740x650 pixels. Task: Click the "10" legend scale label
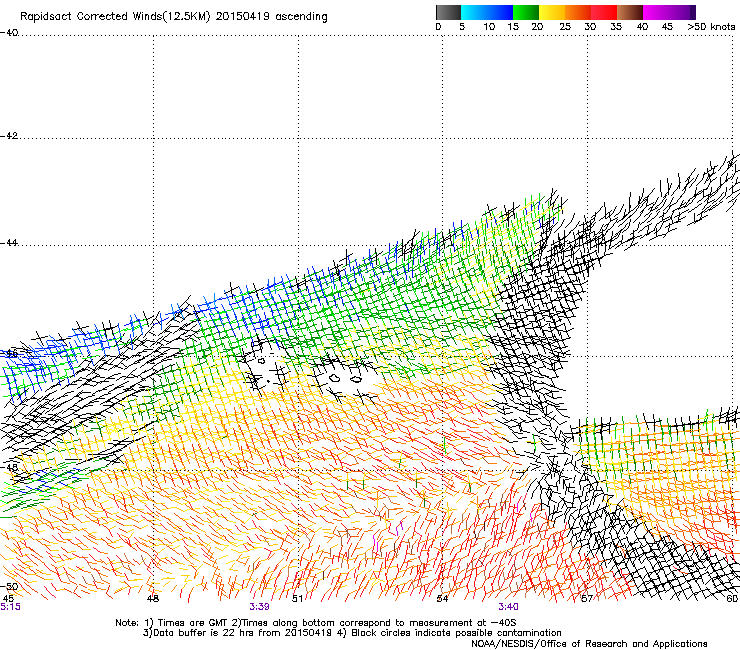click(x=489, y=27)
